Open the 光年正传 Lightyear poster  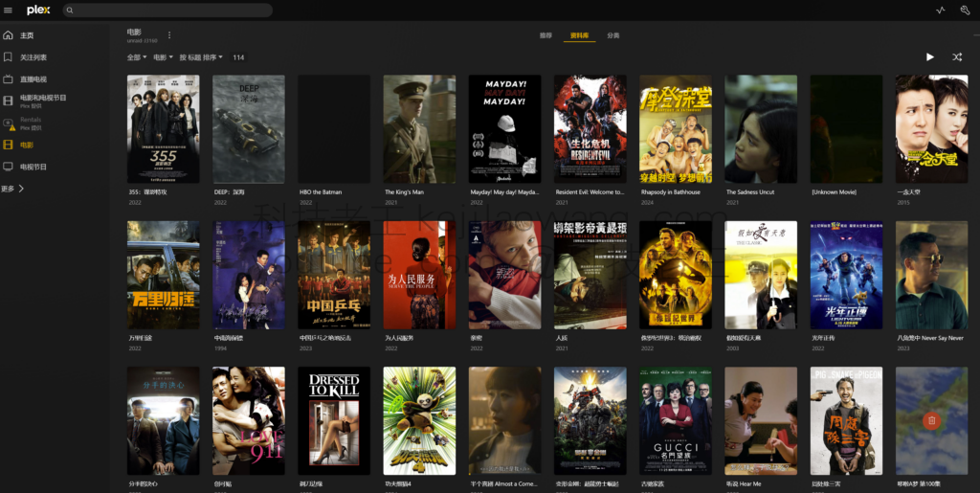click(x=846, y=275)
